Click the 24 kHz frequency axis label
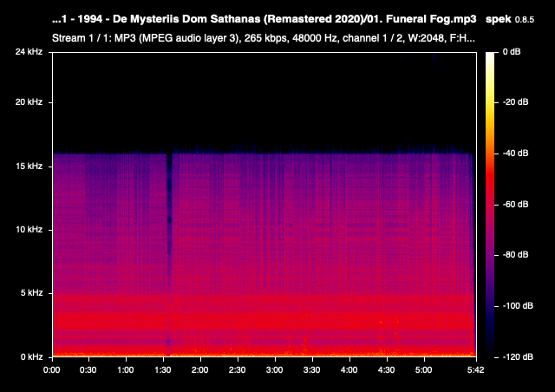 (x=29, y=52)
